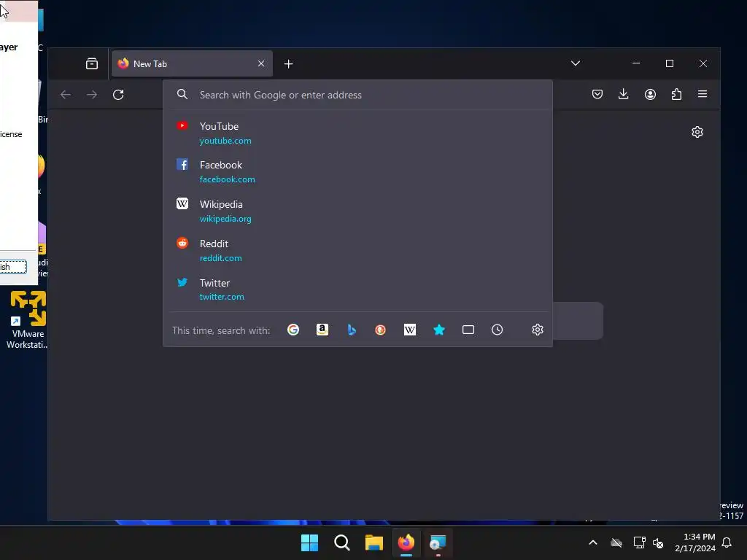Open the Firefox account icon
The height and width of the screenshot is (560, 747).
(x=650, y=94)
